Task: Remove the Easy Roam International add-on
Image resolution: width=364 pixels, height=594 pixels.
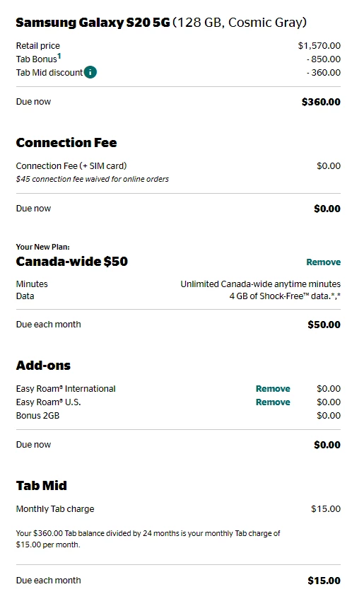Action: pyautogui.click(x=273, y=389)
